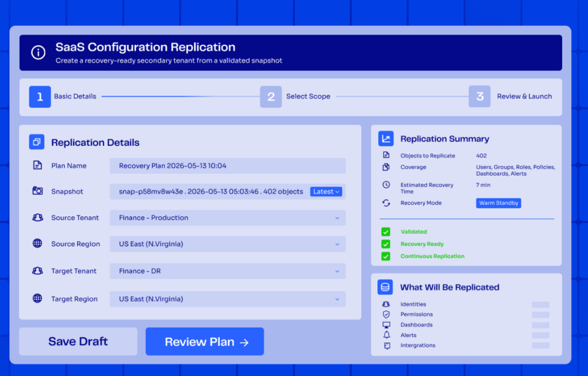Click the Dashboards monitor icon
The image size is (588, 376).
pyautogui.click(x=386, y=325)
